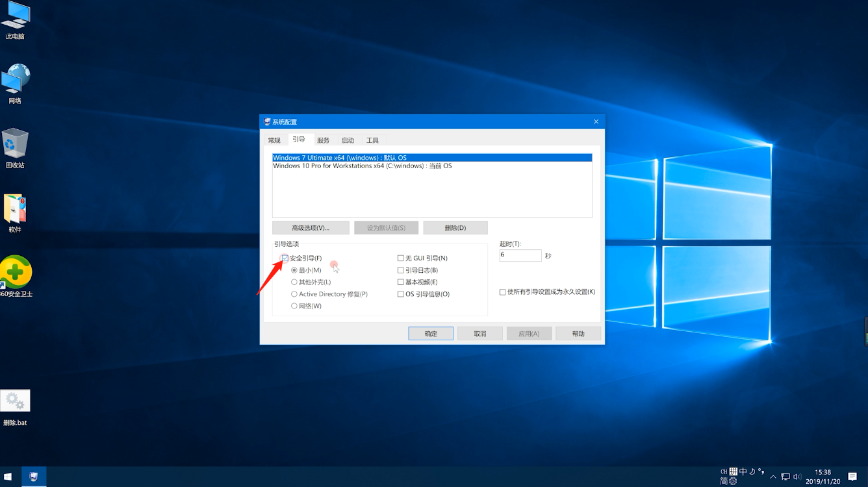The height and width of the screenshot is (487, 868).
Task: Click the 高级选项(V)... button
Action: 311,228
